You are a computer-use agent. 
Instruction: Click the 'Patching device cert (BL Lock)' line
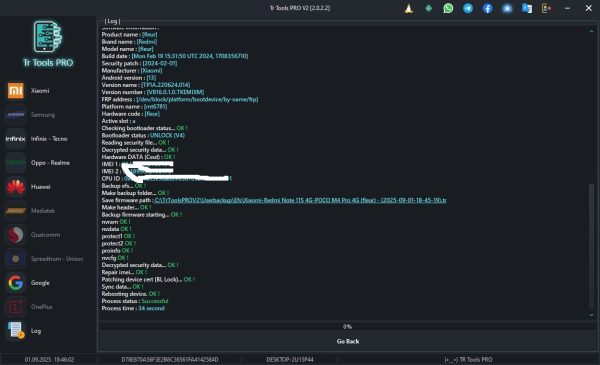[x=148, y=279]
